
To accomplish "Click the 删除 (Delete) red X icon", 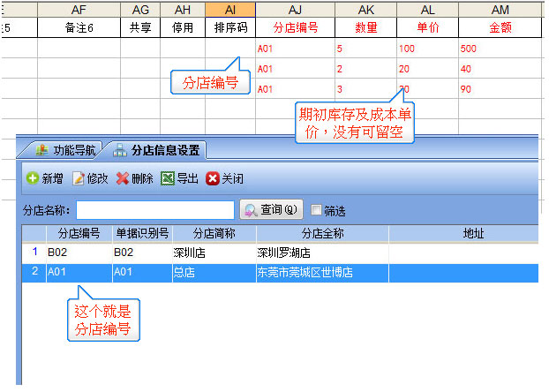I will [x=123, y=178].
